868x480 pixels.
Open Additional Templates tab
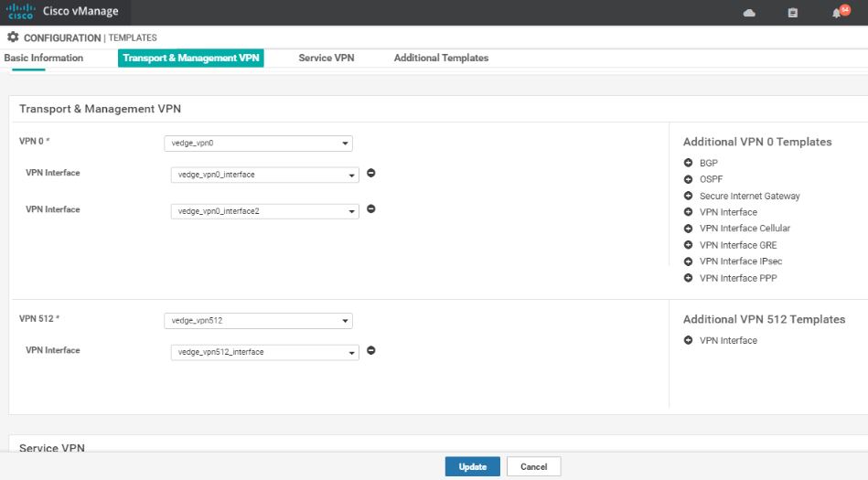click(441, 58)
